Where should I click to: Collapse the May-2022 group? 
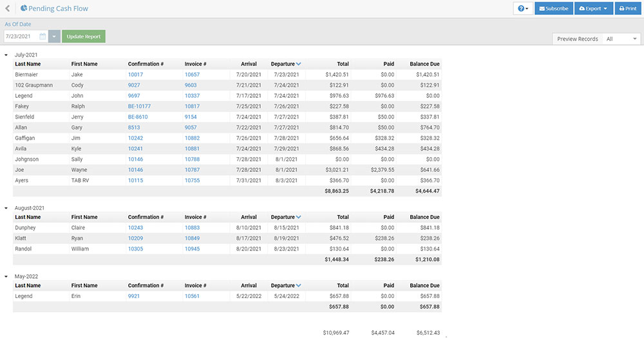click(6, 277)
